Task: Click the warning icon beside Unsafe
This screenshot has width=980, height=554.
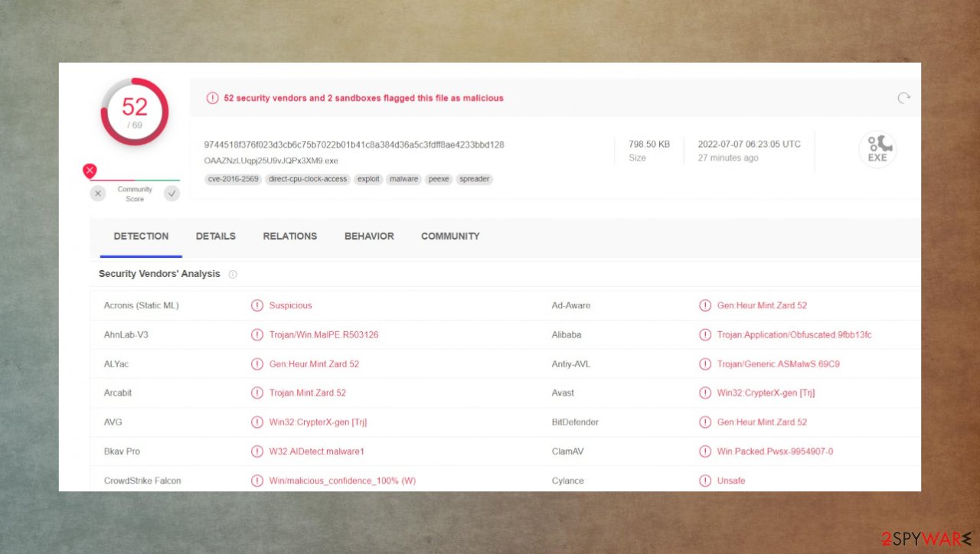Action: click(x=705, y=481)
